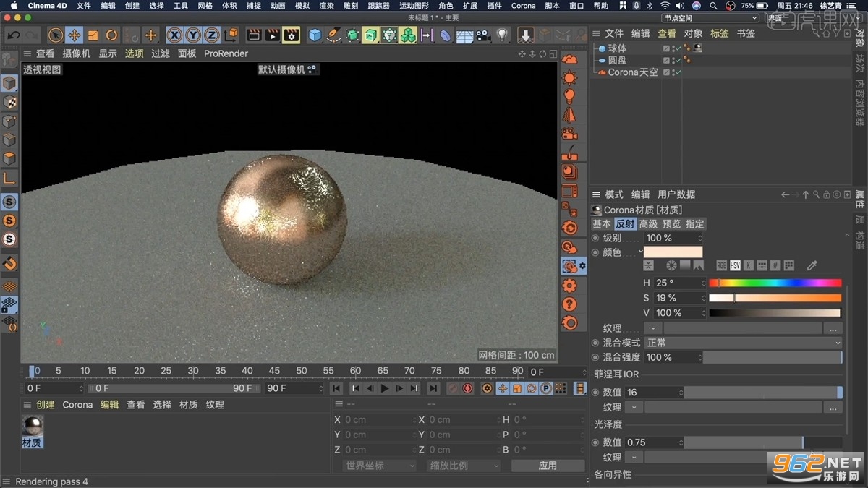
Task: Expand the 菲涅耳IOR 纹理 dropdown arrow
Action: pos(633,408)
